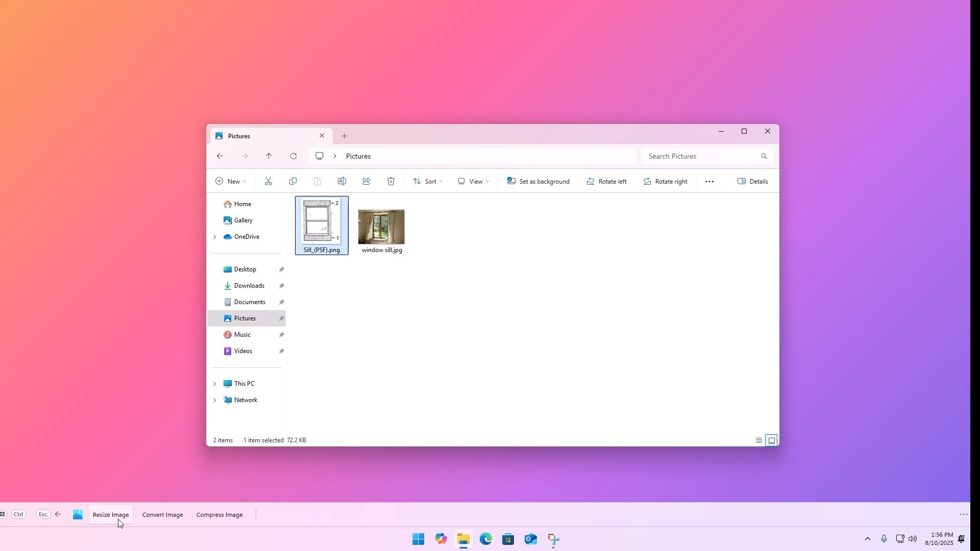Screen dimensions: 980x551
Task: Click Pictures in the address breadcrumb
Action: 358,156
